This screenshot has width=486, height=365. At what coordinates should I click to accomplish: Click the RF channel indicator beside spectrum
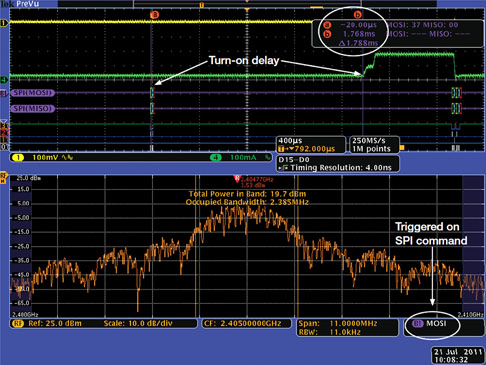coord(4,177)
